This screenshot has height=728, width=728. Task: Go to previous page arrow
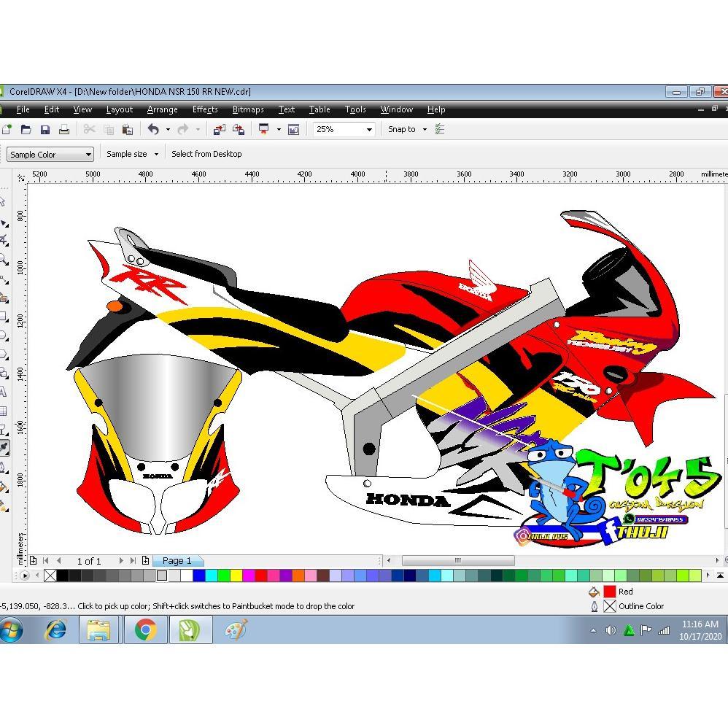point(58,561)
